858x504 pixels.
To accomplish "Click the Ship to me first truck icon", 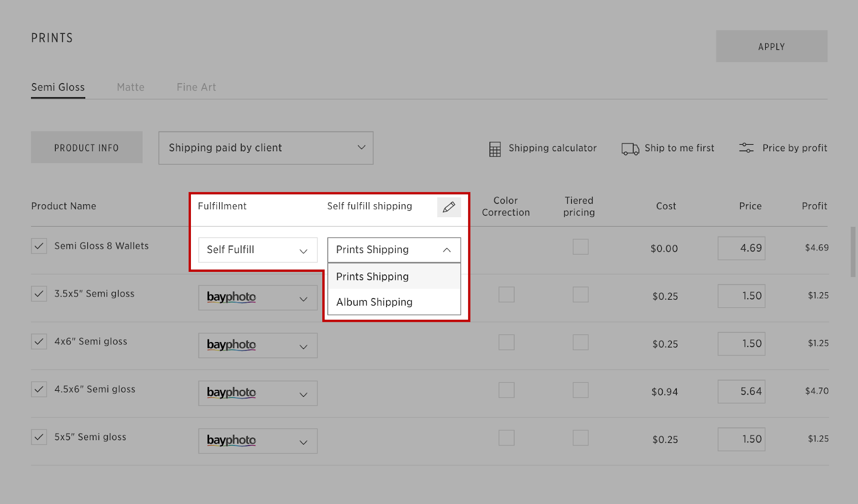I will (630, 149).
